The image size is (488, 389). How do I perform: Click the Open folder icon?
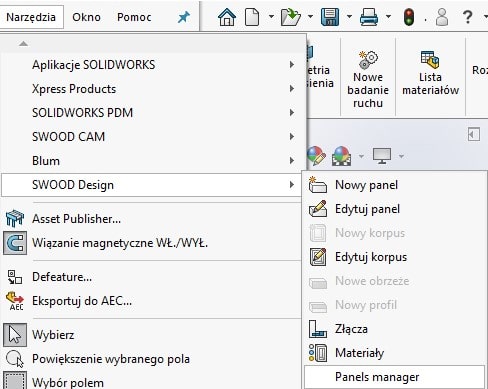291,17
